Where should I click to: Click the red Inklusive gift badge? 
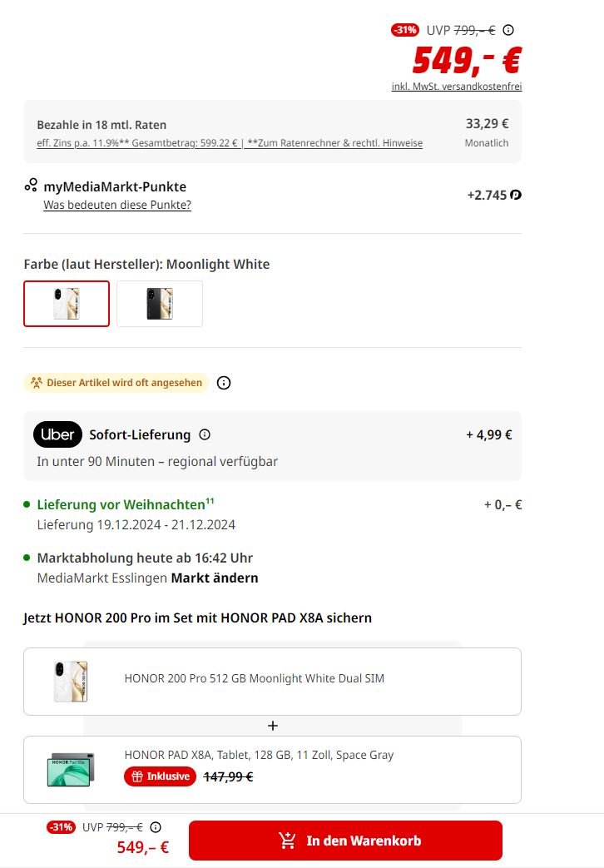[x=161, y=776]
